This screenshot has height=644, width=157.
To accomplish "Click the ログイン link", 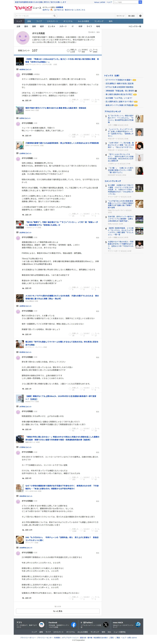I will [x=46, y=10].
